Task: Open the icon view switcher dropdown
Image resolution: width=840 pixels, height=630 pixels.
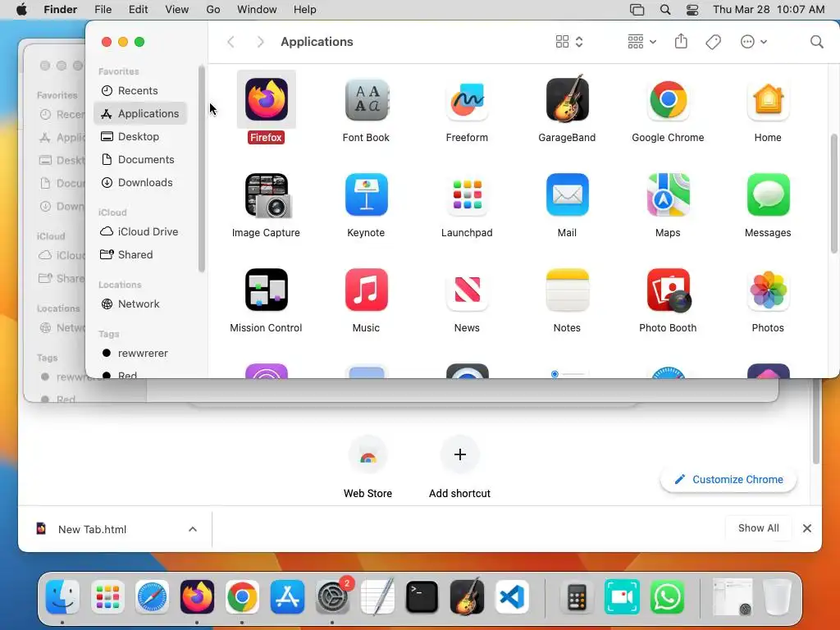Action: [569, 42]
